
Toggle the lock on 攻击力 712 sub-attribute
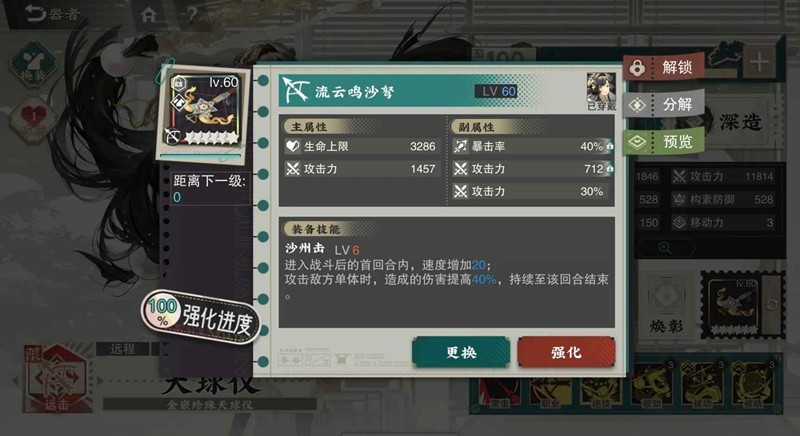[610, 169]
